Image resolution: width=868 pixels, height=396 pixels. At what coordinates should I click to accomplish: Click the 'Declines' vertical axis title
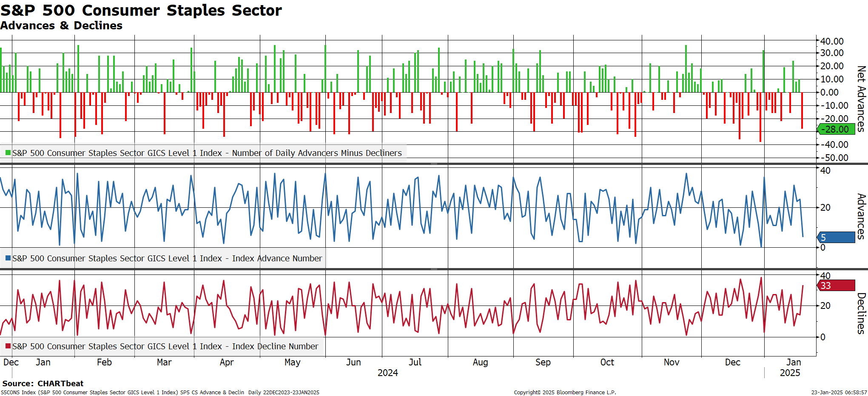pyautogui.click(x=861, y=313)
